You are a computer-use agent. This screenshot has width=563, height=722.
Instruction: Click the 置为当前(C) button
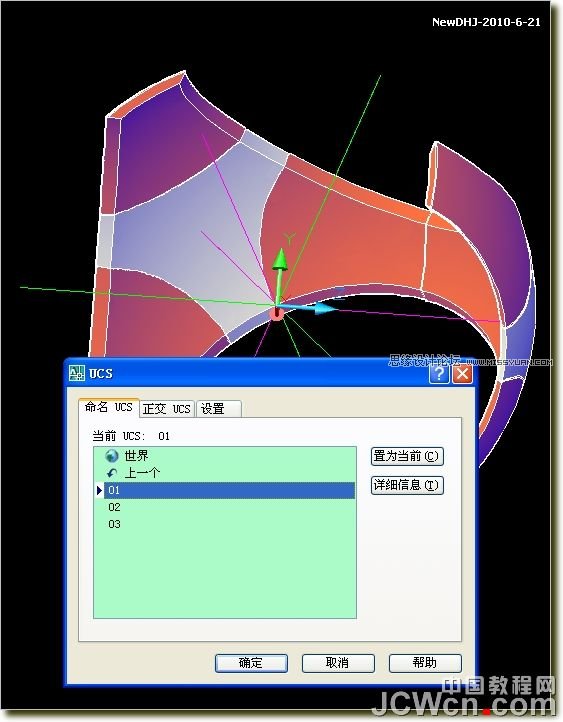coord(407,456)
